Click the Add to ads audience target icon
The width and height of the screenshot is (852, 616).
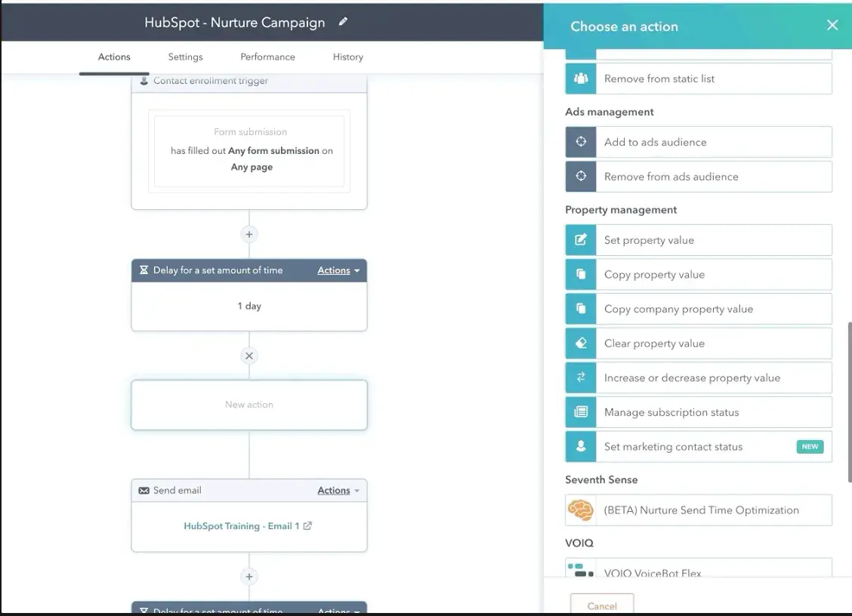pos(580,142)
